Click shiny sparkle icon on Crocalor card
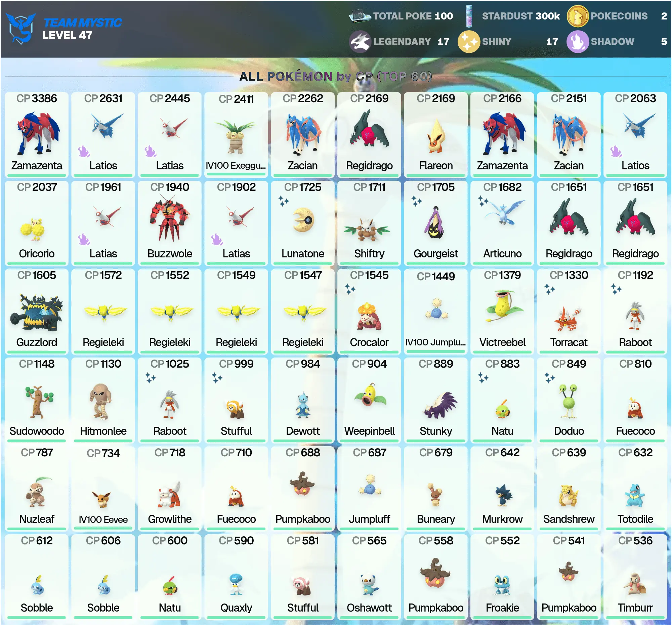 point(350,289)
